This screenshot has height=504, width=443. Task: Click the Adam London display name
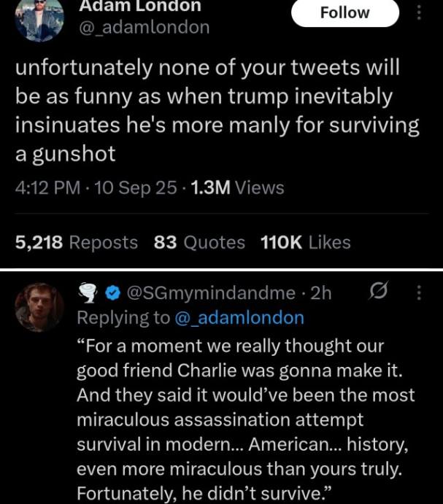[139, 6]
